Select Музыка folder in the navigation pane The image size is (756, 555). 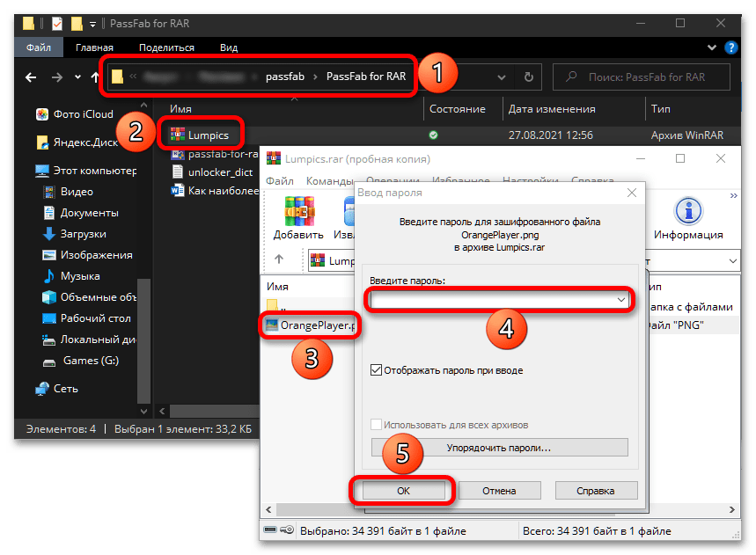79,276
